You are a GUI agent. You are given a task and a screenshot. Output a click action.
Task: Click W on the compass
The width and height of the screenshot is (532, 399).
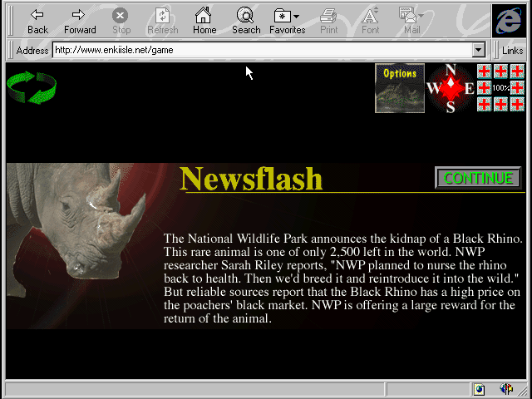pos(434,88)
